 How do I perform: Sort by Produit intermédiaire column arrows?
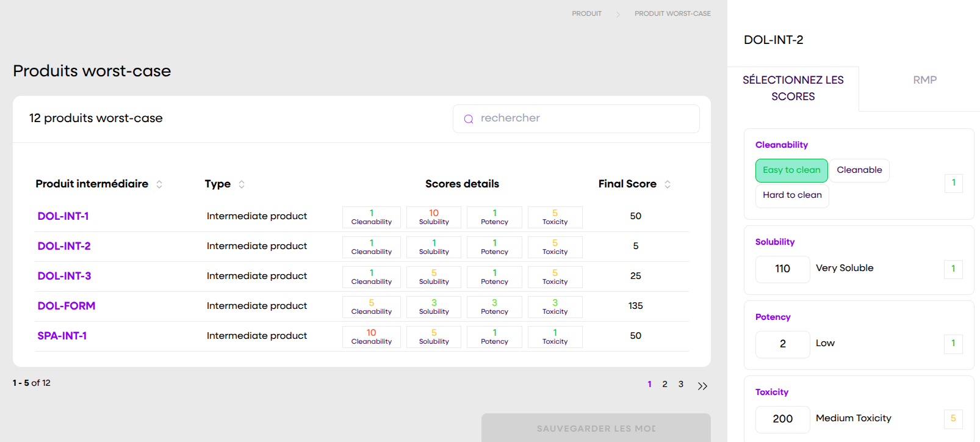(159, 184)
